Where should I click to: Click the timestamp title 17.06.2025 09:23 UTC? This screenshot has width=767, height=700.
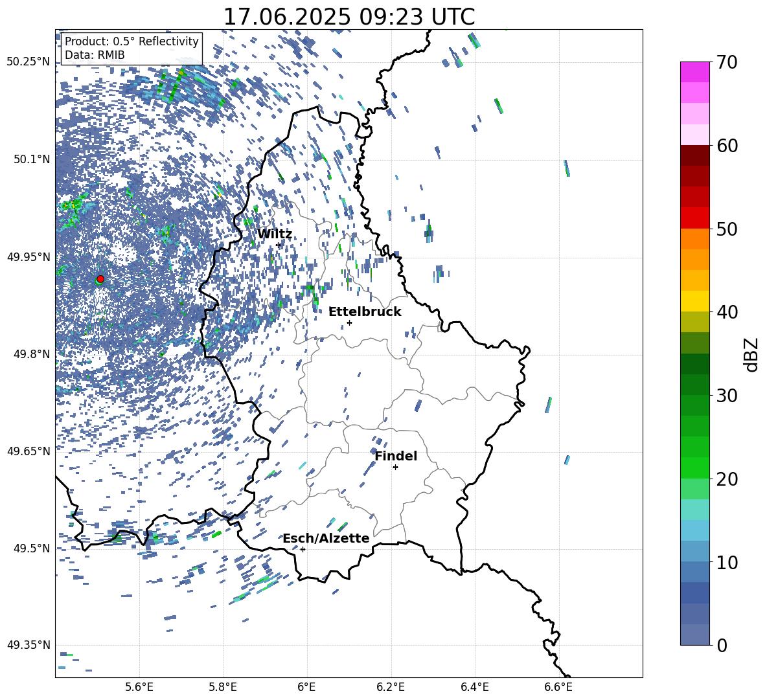coord(349,17)
